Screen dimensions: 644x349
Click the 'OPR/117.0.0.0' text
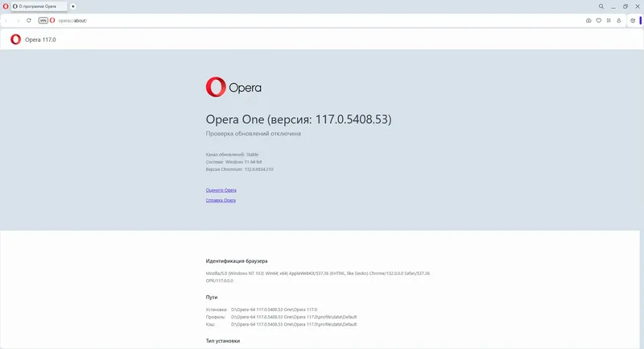tap(219, 280)
